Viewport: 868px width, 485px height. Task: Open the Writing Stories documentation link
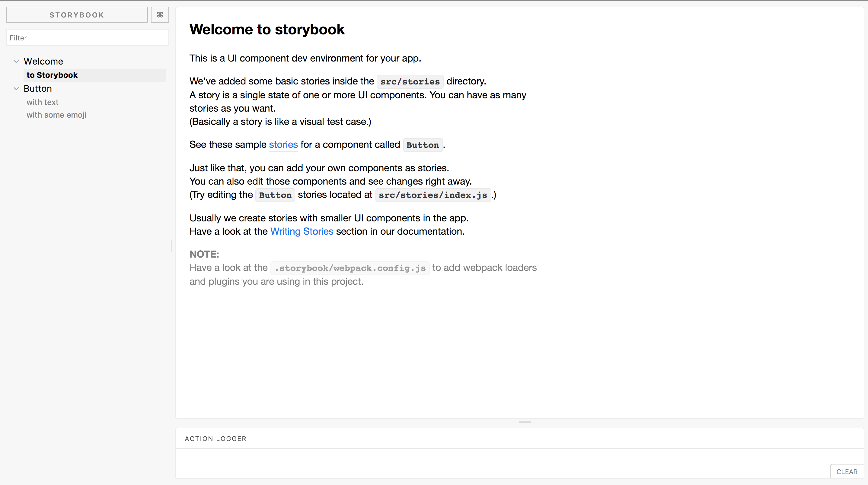pos(302,231)
